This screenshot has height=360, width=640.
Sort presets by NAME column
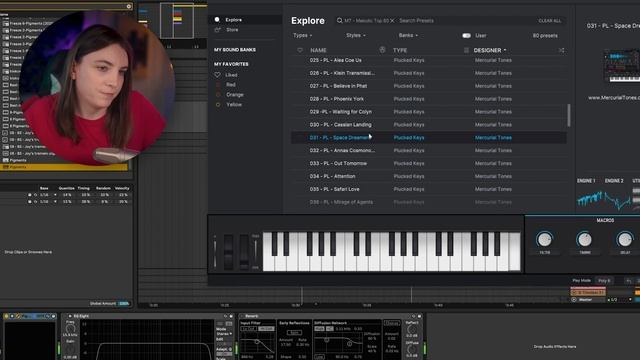coord(318,50)
